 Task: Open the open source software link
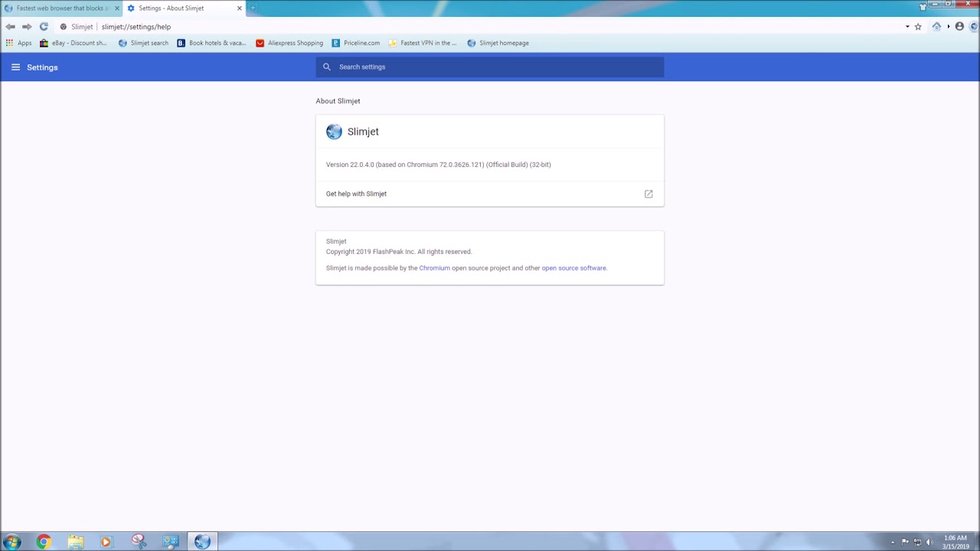[x=573, y=268]
